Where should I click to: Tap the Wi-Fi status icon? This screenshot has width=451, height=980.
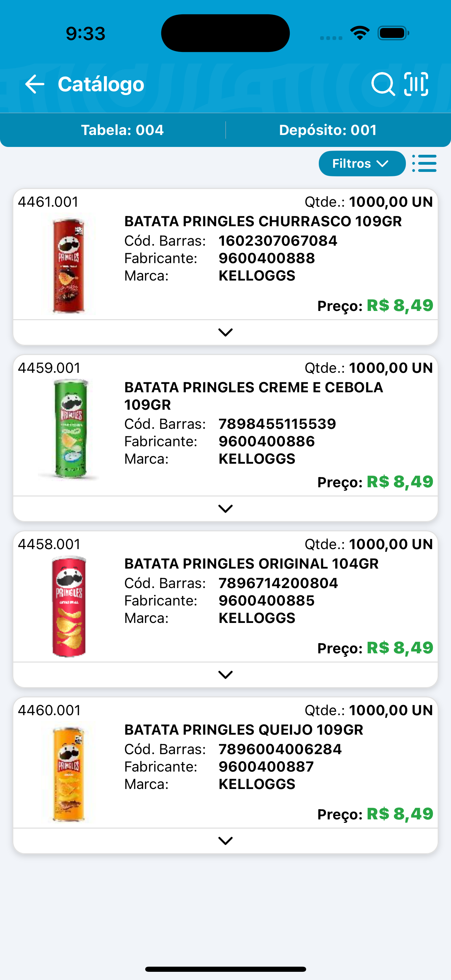point(360,33)
